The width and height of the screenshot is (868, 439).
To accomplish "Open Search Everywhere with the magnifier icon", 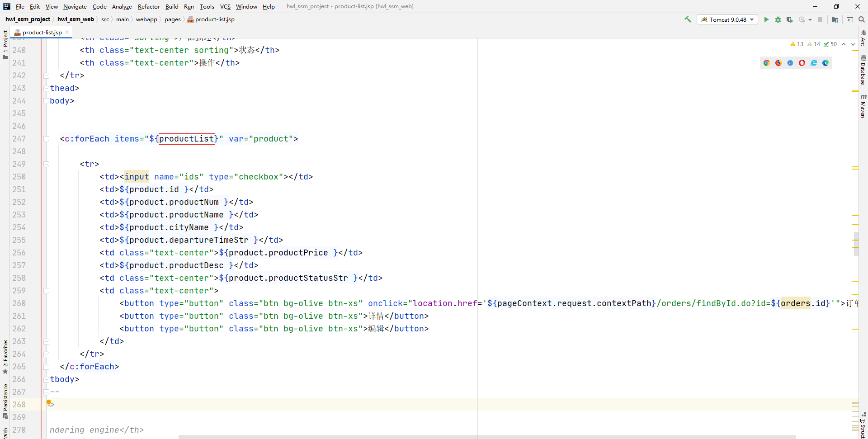I will point(862,19).
